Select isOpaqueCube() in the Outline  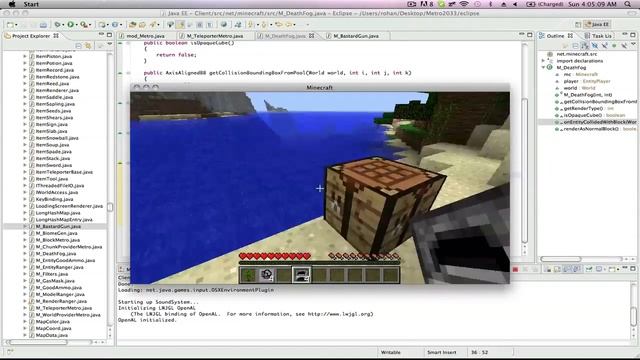tap(583, 115)
